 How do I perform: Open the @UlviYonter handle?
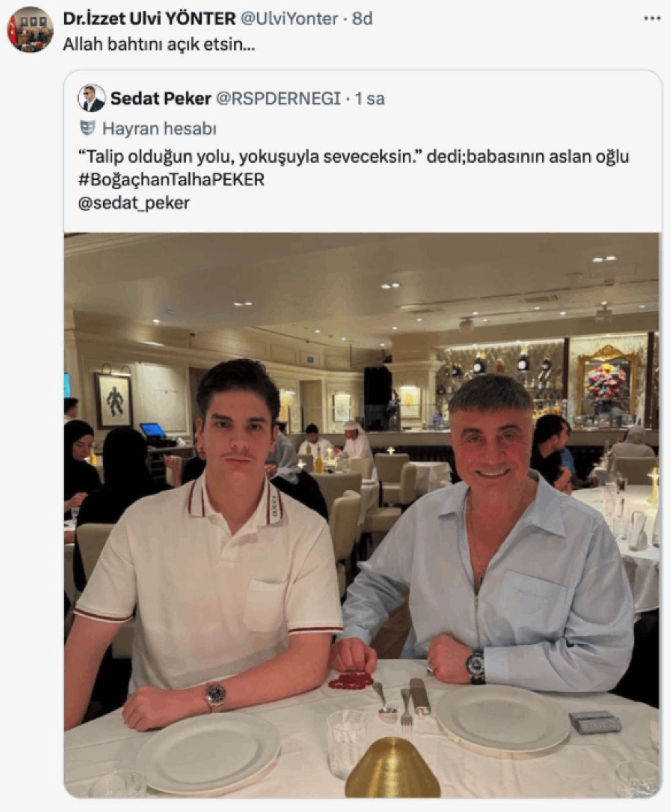[289, 19]
